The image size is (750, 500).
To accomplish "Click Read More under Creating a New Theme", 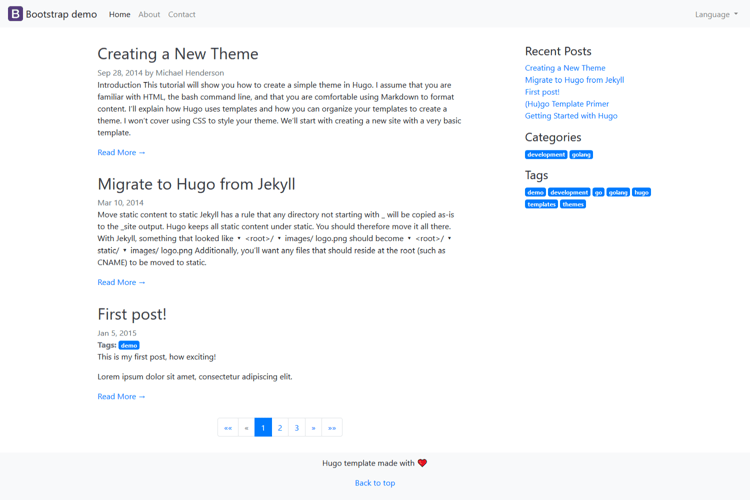I will pyautogui.click(x=121, y=153).
